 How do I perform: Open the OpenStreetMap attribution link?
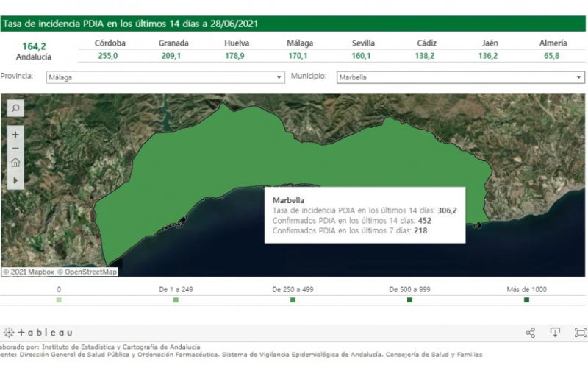tap(87, 272)
